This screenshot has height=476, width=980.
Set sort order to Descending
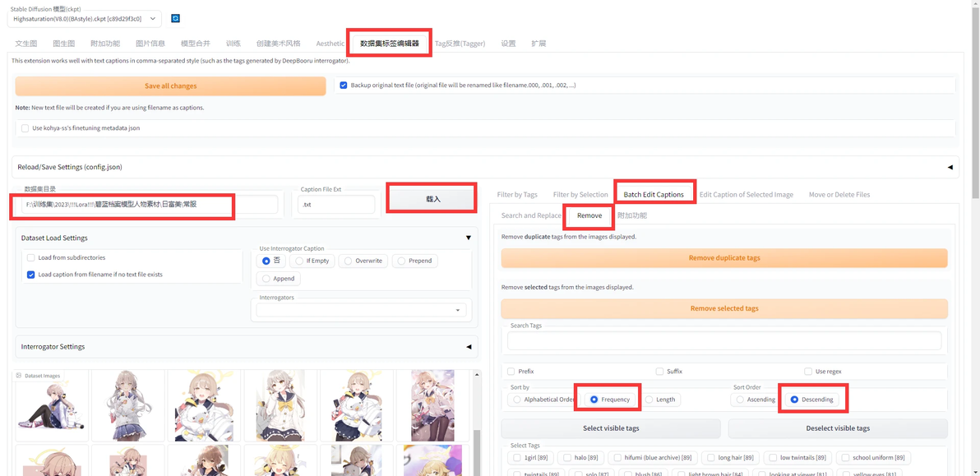812,400
